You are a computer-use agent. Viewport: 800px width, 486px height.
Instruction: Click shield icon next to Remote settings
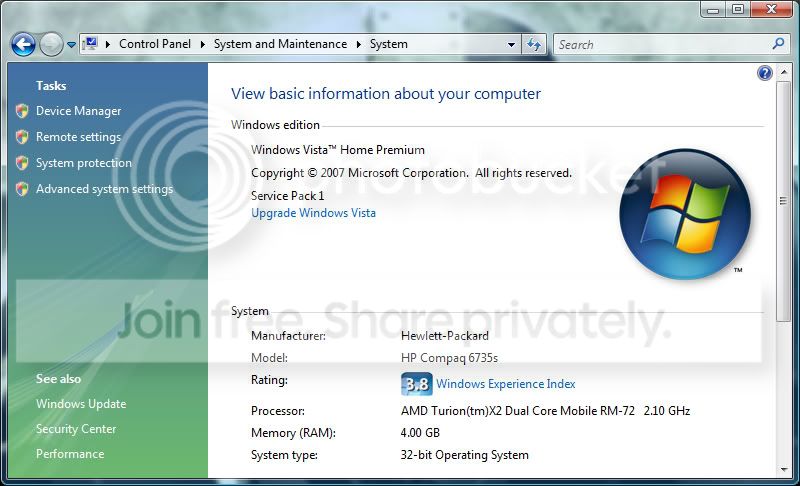click(22, 137)
